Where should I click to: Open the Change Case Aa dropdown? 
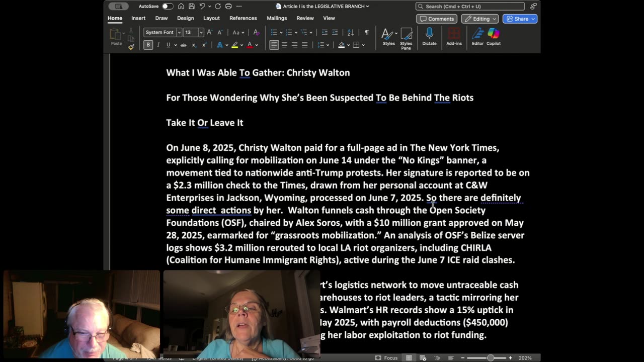[237, 32]
